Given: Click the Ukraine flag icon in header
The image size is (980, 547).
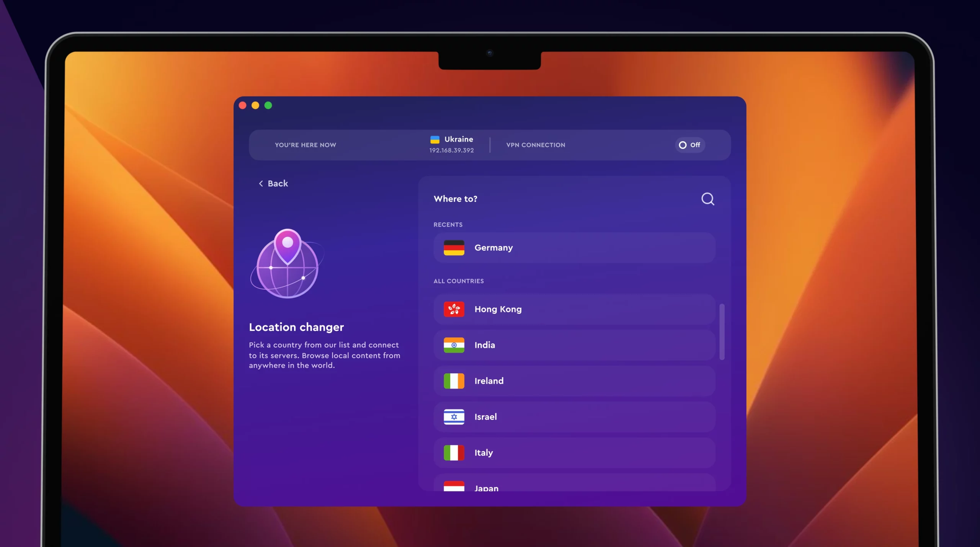Looking at the screenshot, I should click(434, 140).
